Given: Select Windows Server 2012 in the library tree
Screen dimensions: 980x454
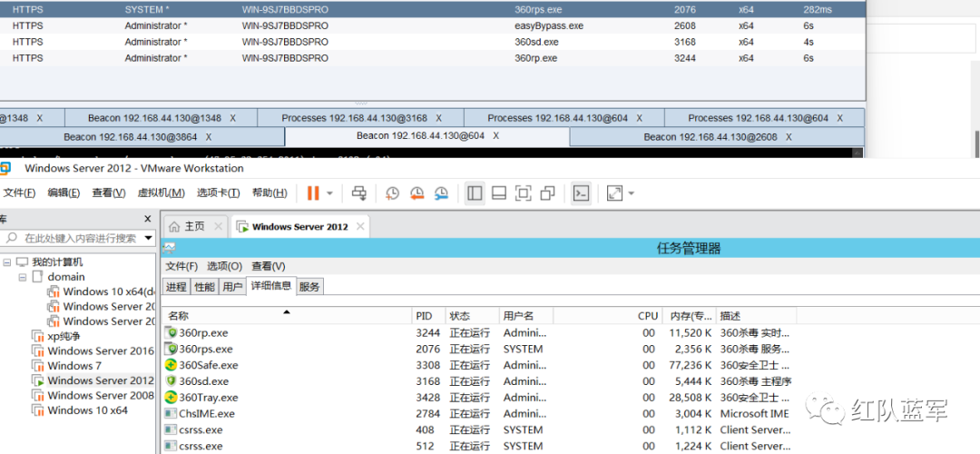Looking at the screenshot, I should point(100,380).
